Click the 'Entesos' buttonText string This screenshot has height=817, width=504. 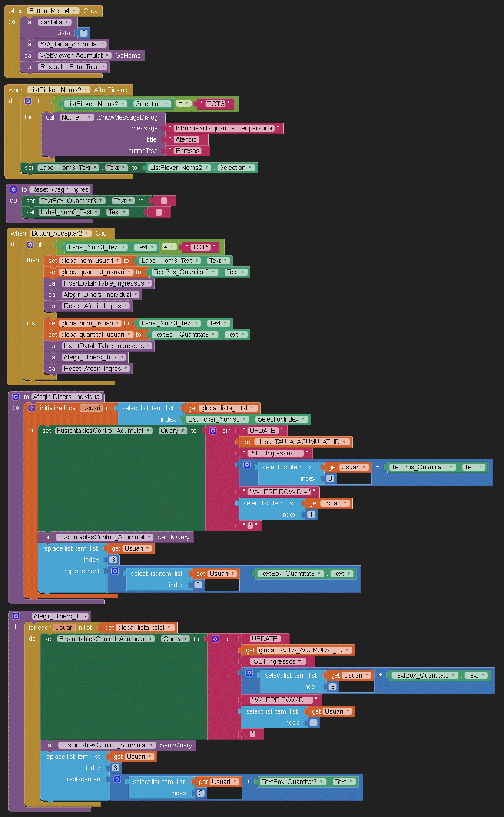click(187, 151)
